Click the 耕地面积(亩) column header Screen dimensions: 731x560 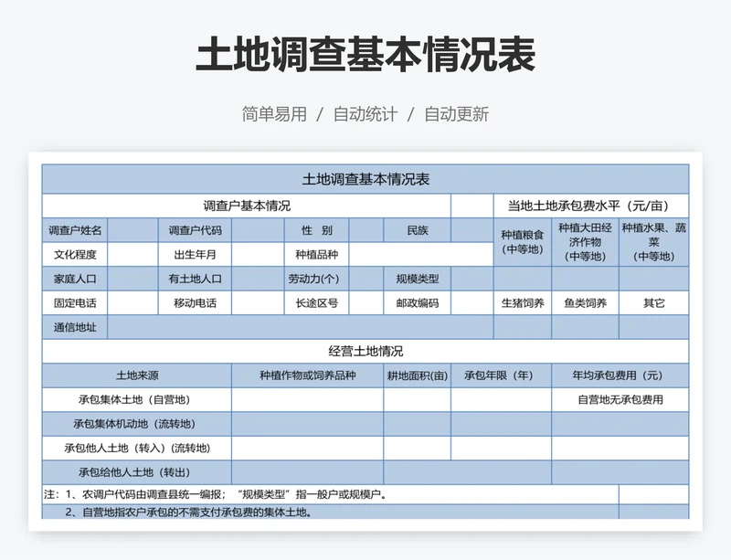[x=417, y=375]
